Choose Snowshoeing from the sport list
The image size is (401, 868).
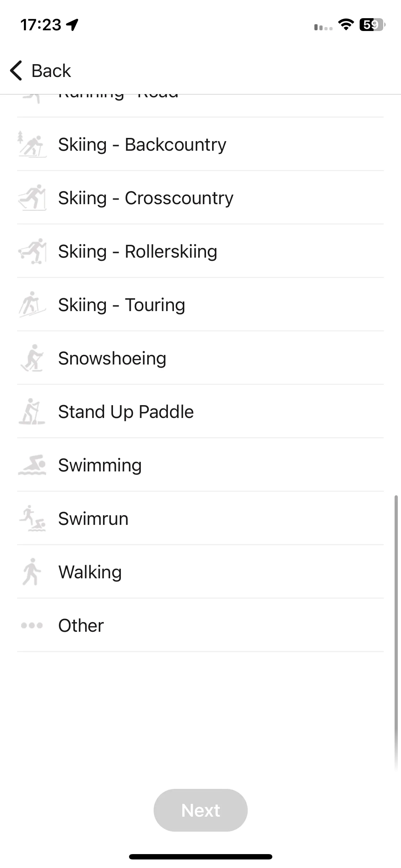pyautogui.click(x=200, y=358)
